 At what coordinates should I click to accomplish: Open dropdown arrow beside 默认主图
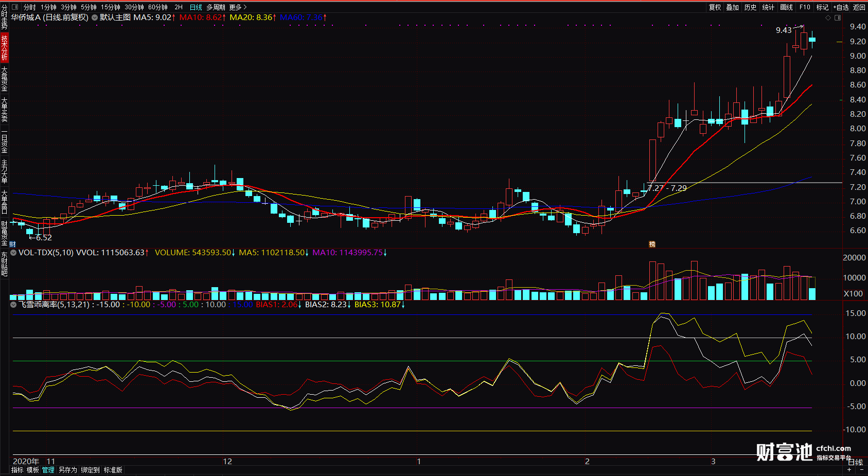95,17
